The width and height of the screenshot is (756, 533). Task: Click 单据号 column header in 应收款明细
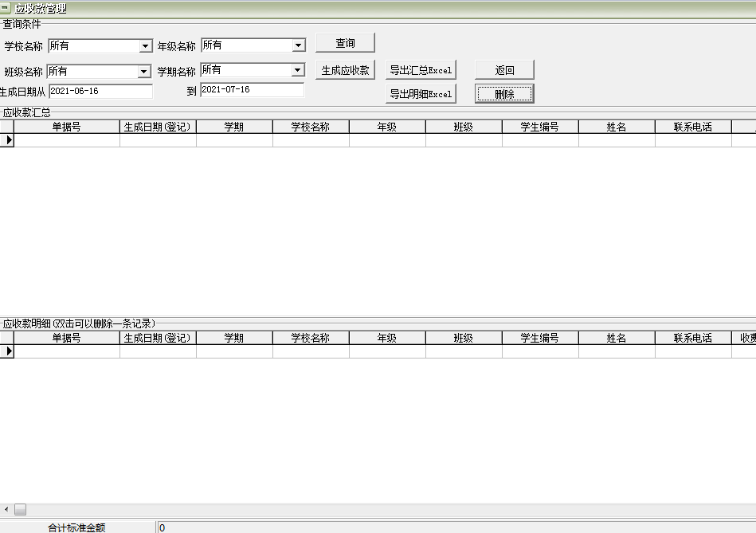[67, 338]
